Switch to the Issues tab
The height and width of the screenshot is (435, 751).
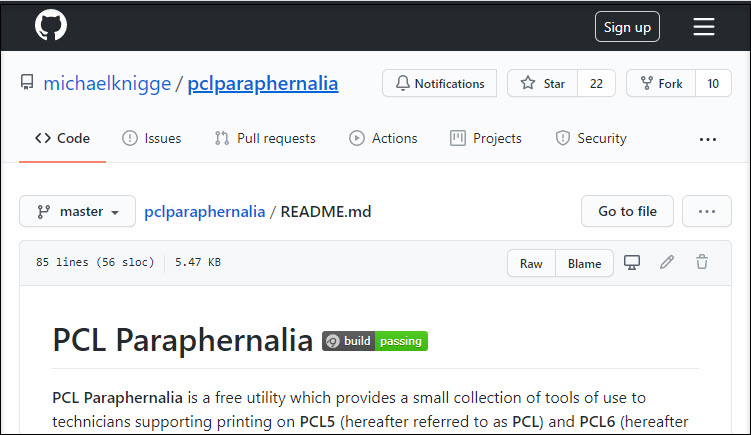click(151, 138)
